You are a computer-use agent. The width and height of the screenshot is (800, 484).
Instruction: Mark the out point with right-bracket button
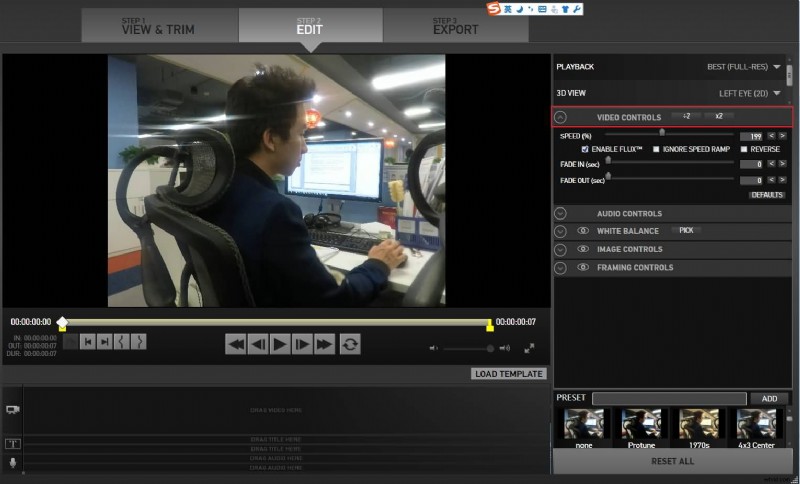tap(138, 342)
